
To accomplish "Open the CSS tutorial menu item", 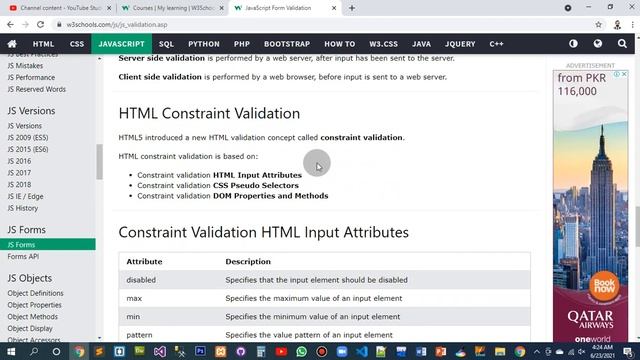I will (x=77, y=44).
